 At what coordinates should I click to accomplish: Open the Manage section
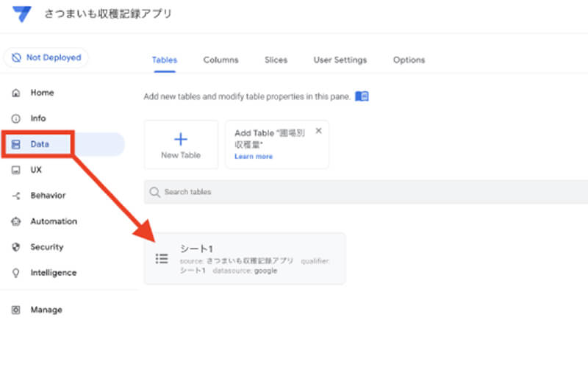(x=46, y=310)
